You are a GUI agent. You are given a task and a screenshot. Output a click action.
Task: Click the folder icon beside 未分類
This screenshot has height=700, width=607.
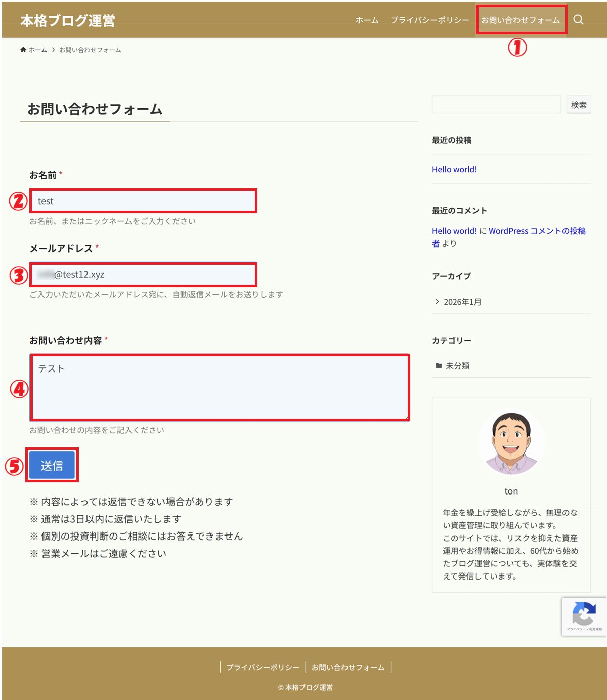tap(439, 366)
